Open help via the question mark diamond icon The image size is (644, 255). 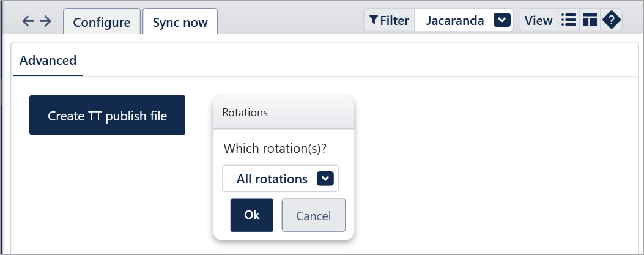(x=611, y=20)
